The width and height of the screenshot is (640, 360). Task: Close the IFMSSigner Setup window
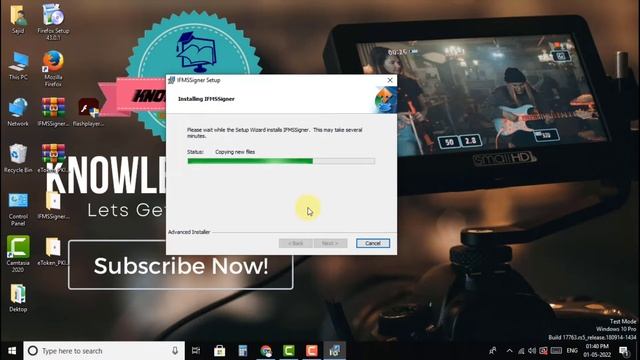(x=390, y=80)
